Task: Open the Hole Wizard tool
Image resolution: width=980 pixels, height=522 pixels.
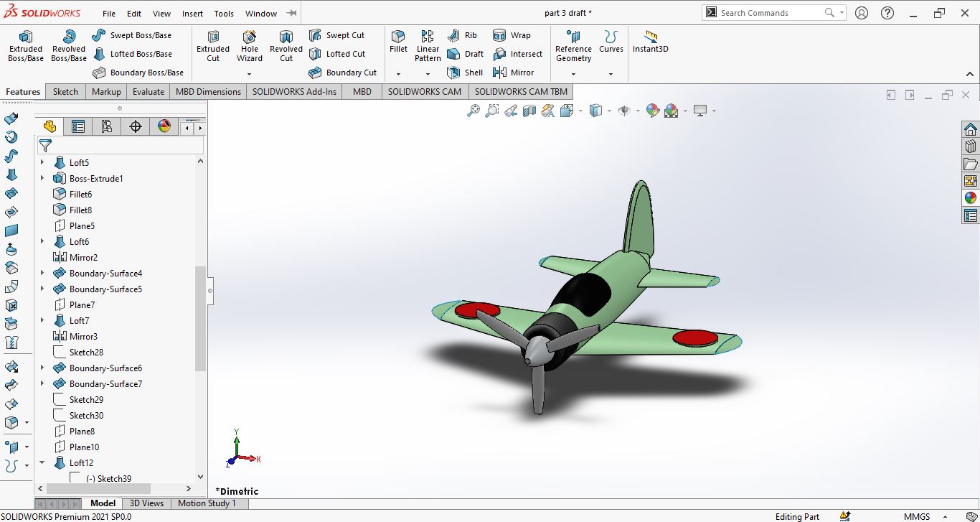Action: [250, 46]
